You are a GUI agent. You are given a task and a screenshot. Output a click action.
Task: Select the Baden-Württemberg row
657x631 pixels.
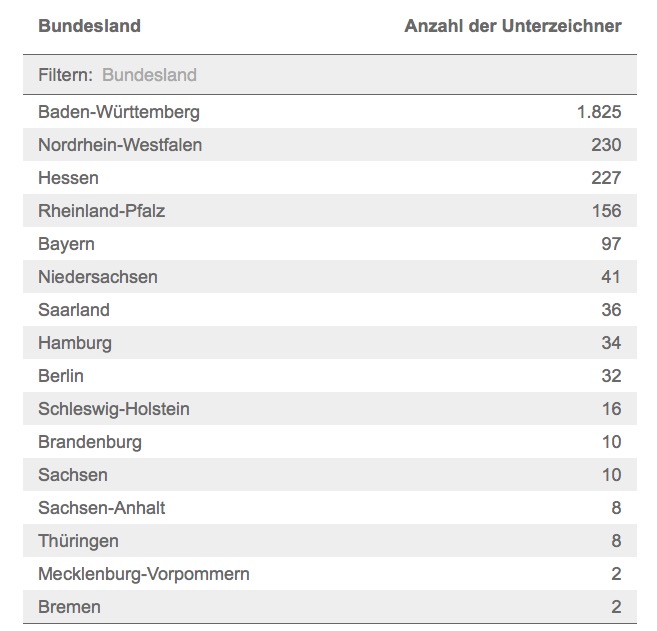click(119, 112)
